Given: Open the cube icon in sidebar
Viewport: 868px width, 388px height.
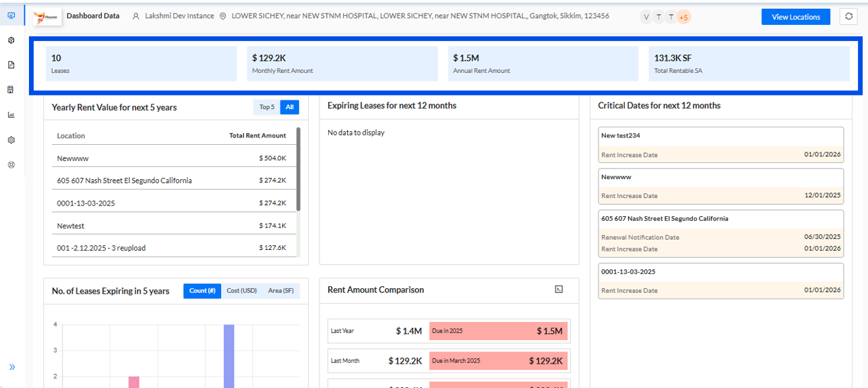Looking at the screenshot, I should coord(11,40).
